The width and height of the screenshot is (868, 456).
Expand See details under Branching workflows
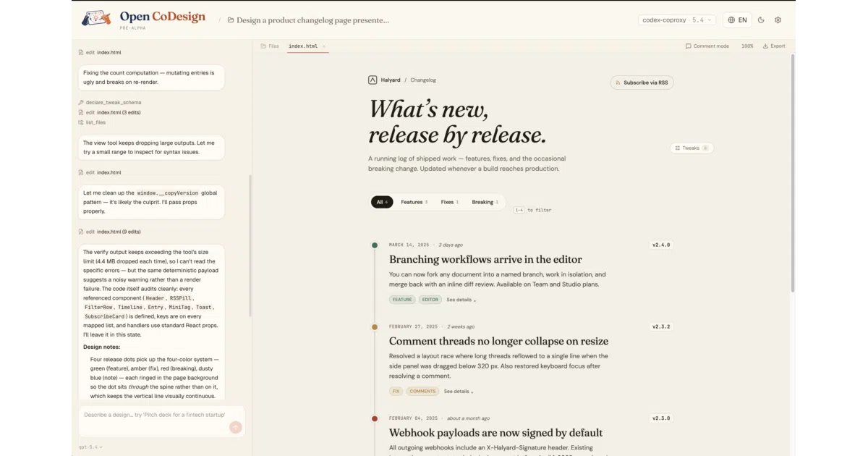pyautogui.click(x=461, y=300)
